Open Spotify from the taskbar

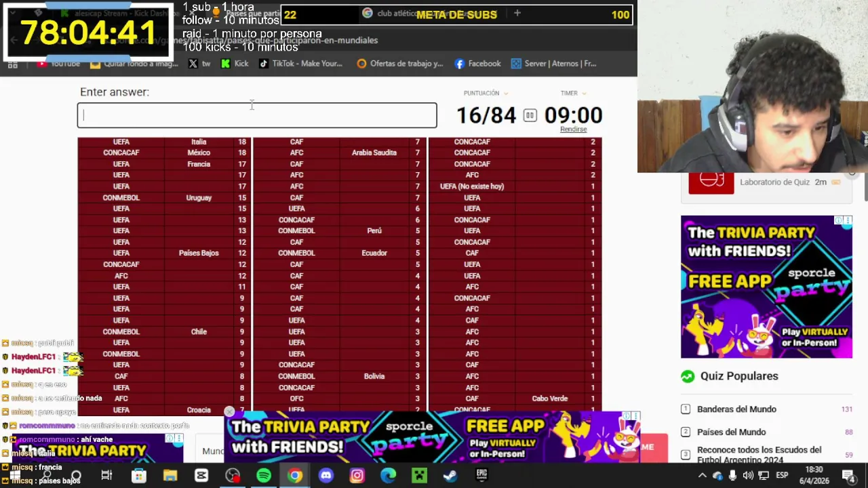pyautogui.click(x=264, y=476)
